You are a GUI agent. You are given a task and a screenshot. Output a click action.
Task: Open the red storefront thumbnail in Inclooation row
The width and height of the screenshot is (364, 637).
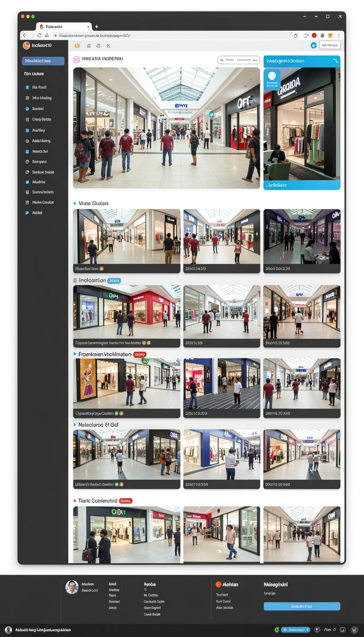coord(127,316)
